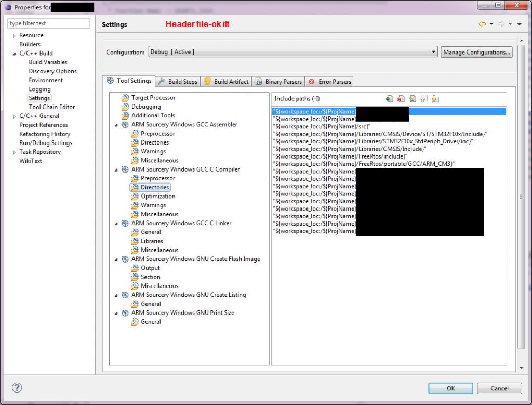Click the Cancel button
The height and width of the screenshot is (405, 532).
[499, 388]
